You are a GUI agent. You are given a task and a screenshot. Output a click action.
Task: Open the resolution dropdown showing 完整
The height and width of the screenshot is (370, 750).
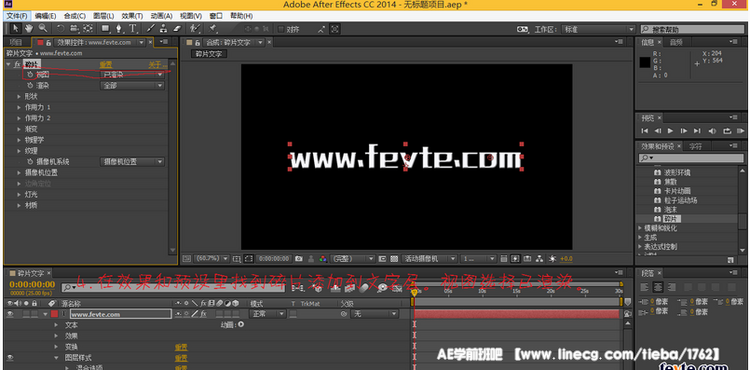[353, 259]
